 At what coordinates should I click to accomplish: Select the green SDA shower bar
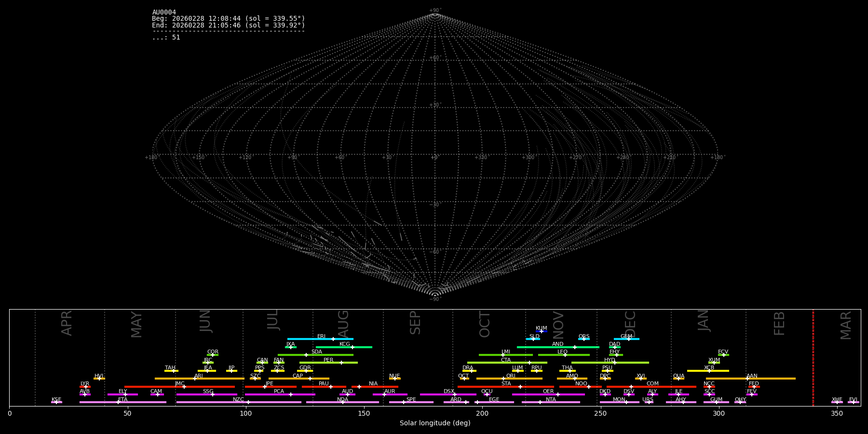coord(315,355)
